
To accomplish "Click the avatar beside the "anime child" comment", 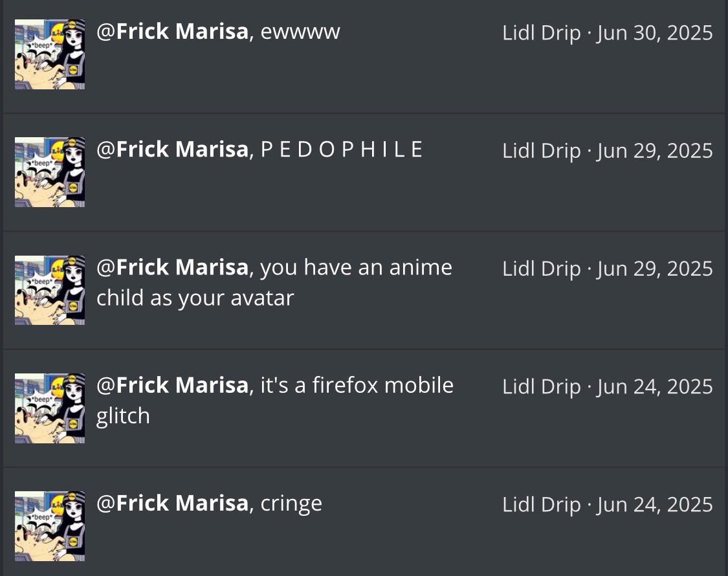I will pyautogui.click(x=50, y=290).
